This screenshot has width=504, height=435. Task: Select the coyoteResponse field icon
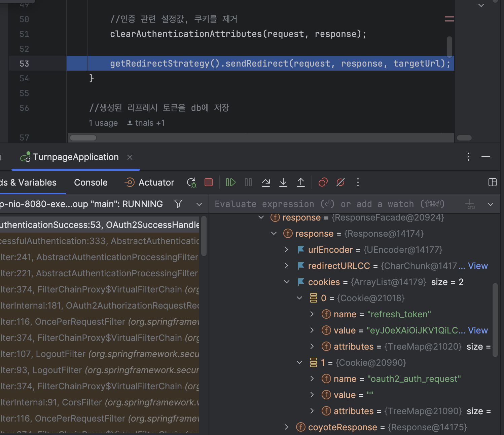[301, 427]
